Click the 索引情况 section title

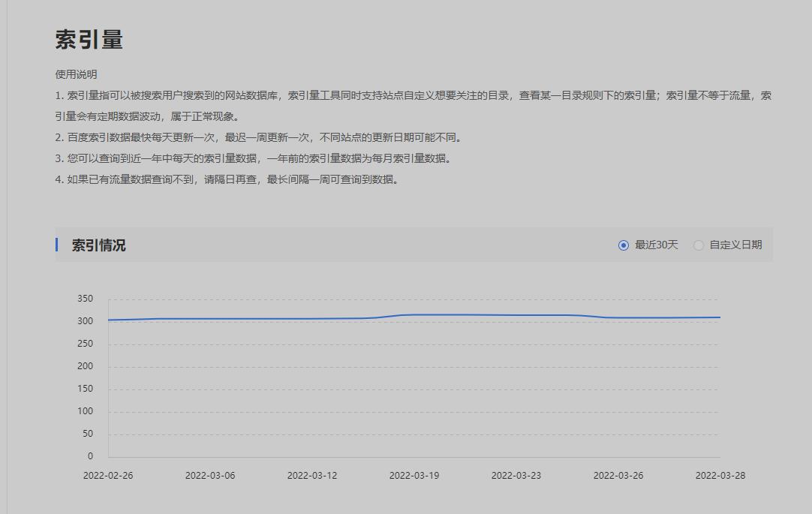(x=98, y=245)
